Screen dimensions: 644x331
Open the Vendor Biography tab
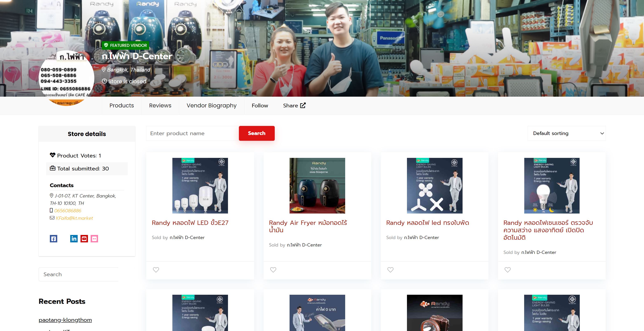click(212, 106)
